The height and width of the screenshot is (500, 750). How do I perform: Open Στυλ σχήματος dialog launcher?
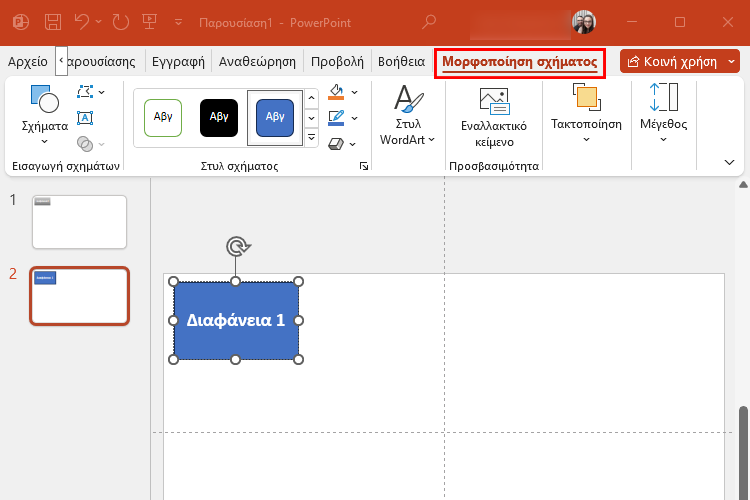tap(364, 166)
